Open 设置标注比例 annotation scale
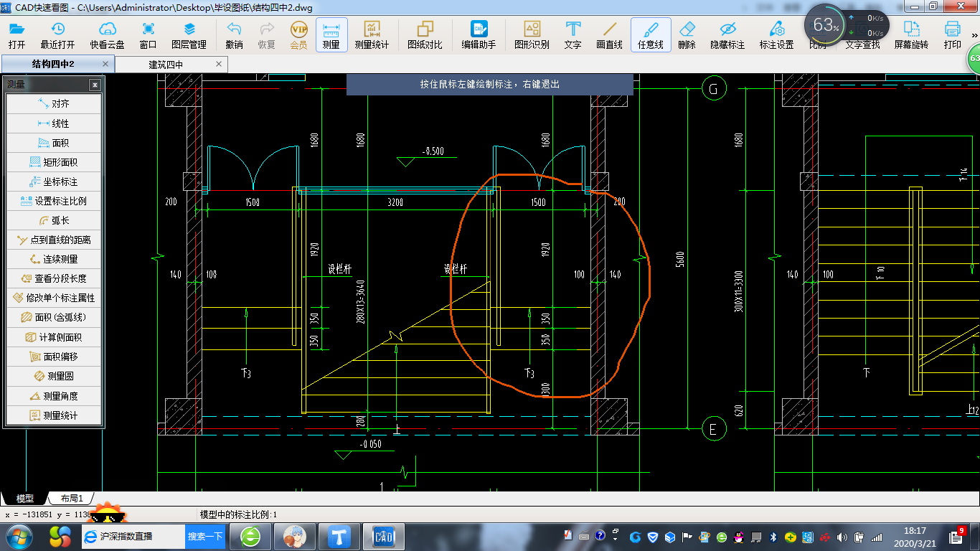 54,201
